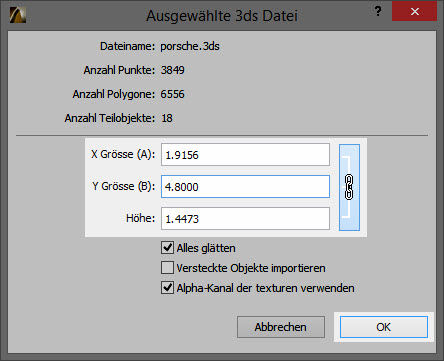Cancel via the Abbrechen button

pos(281,327)
